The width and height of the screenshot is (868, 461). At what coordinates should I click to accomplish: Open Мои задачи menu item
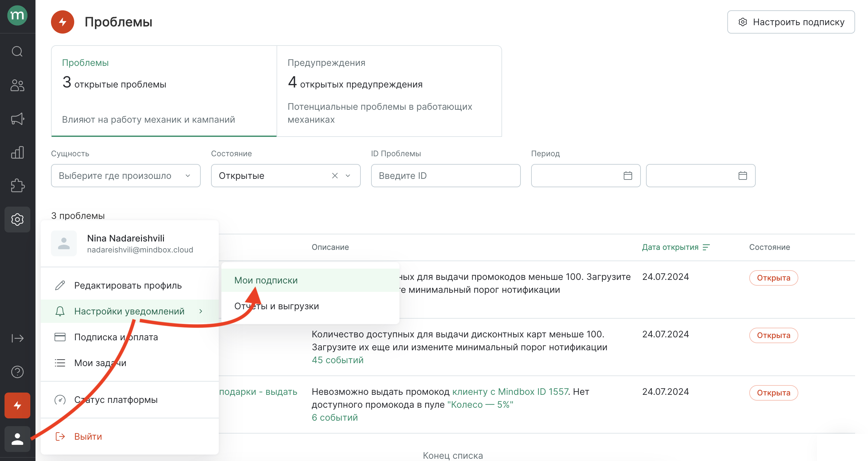pos(130,363)
